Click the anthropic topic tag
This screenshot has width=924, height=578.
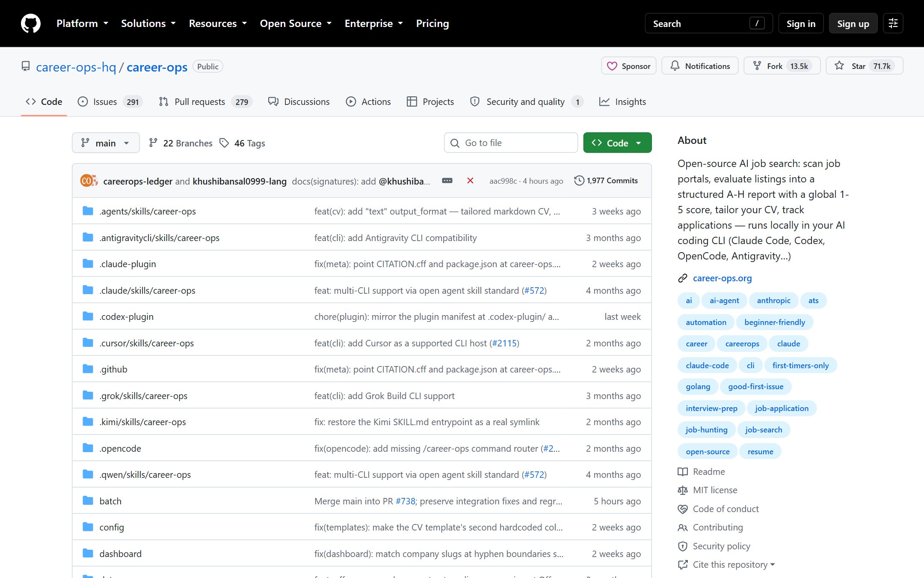click(x=773, y=301)
